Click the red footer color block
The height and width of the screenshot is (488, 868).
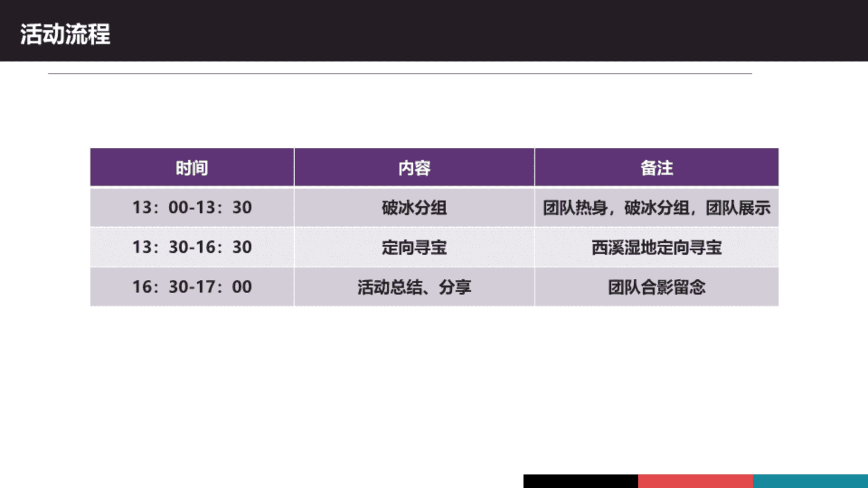point(695,481)
